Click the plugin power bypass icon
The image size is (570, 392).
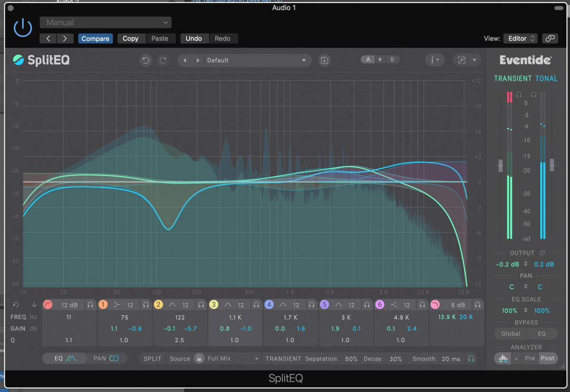(x=22, y=28)
